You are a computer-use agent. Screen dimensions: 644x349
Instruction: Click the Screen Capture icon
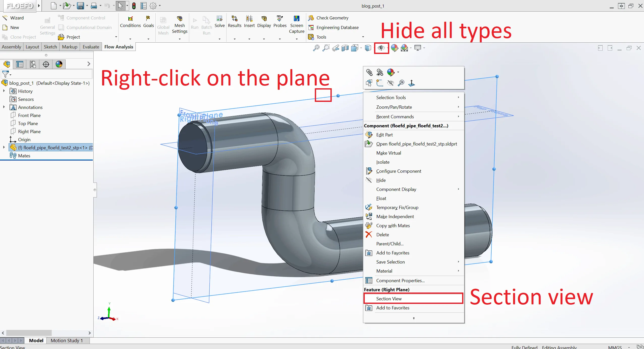(x=296, y=19)
